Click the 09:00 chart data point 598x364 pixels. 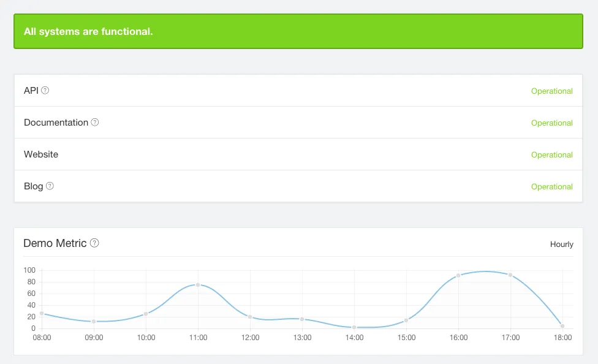(94, 321)
